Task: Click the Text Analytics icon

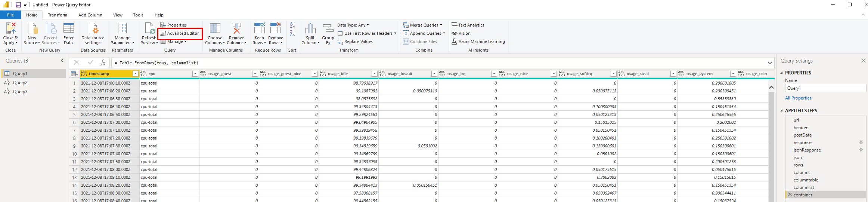Action: coord(454,25)
